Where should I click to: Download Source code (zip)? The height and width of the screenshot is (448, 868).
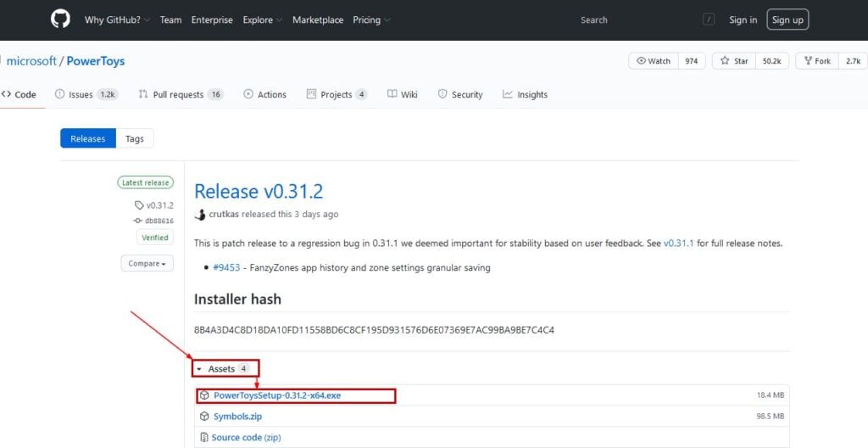click(x=247, y=438)
